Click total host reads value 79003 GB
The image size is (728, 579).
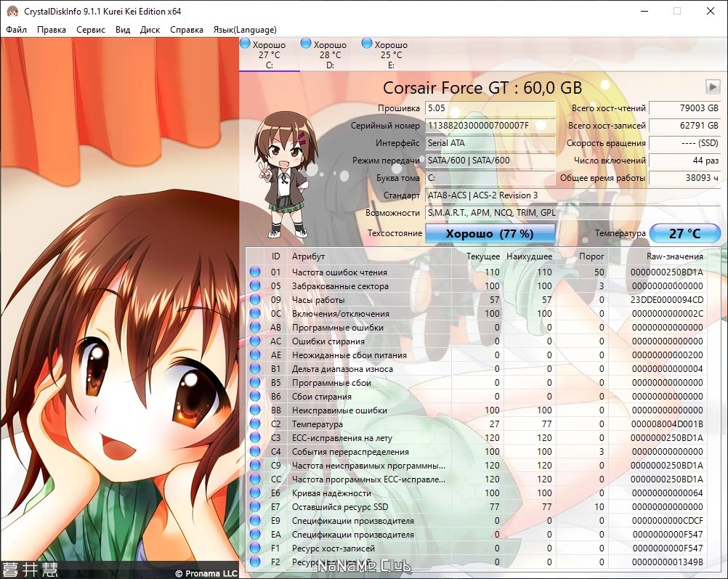point(684,108)
